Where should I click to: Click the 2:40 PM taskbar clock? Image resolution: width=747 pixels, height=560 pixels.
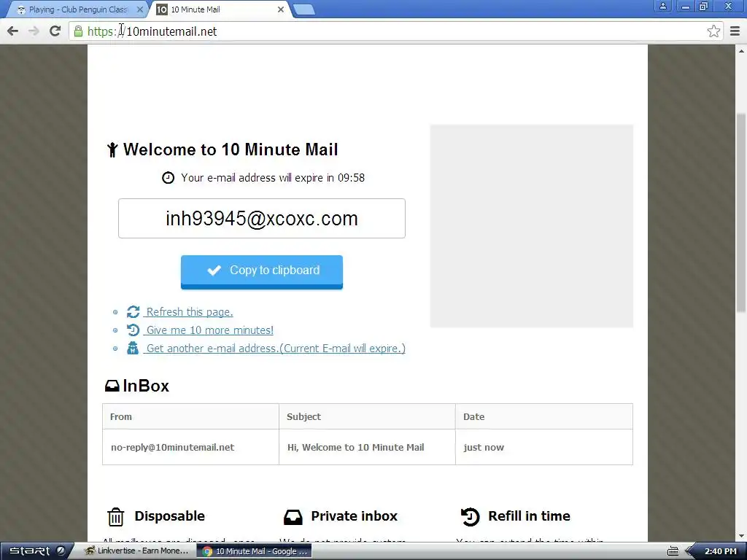tap(720, 551)
